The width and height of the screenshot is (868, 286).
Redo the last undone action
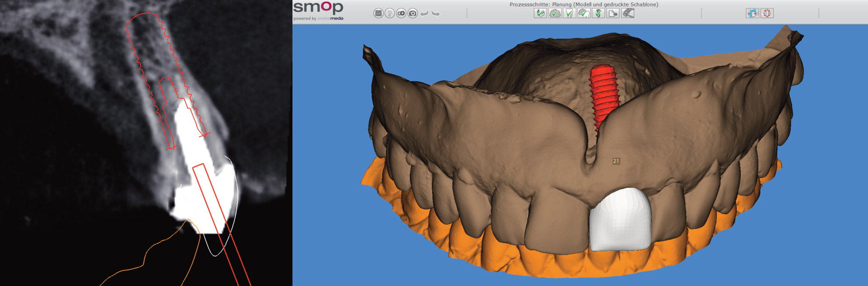[436, 14]
